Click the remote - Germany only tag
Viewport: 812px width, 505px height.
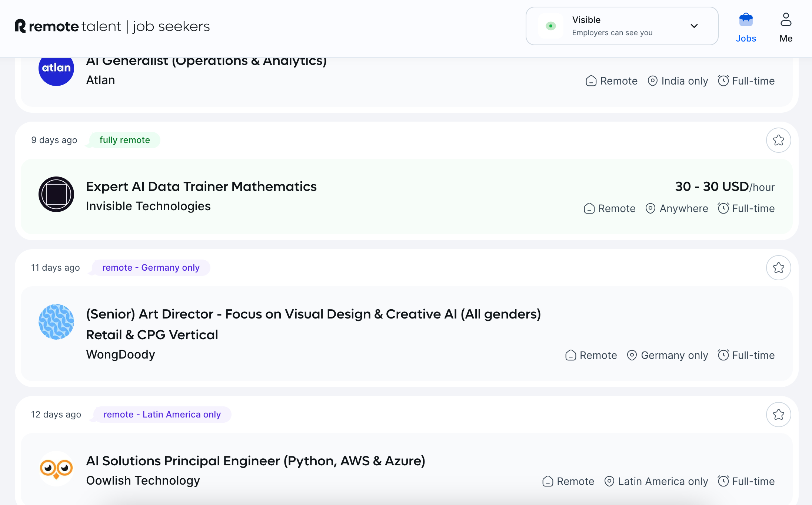(151, 268)
